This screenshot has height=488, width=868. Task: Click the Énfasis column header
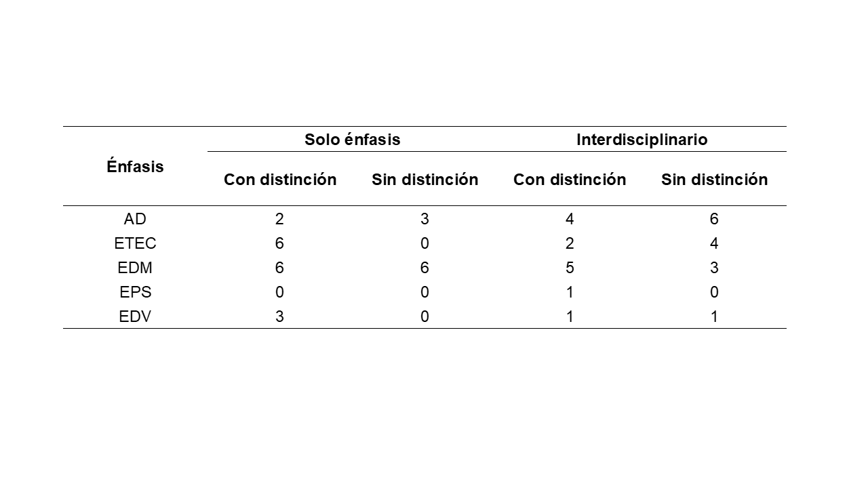[x=135, y=167]
